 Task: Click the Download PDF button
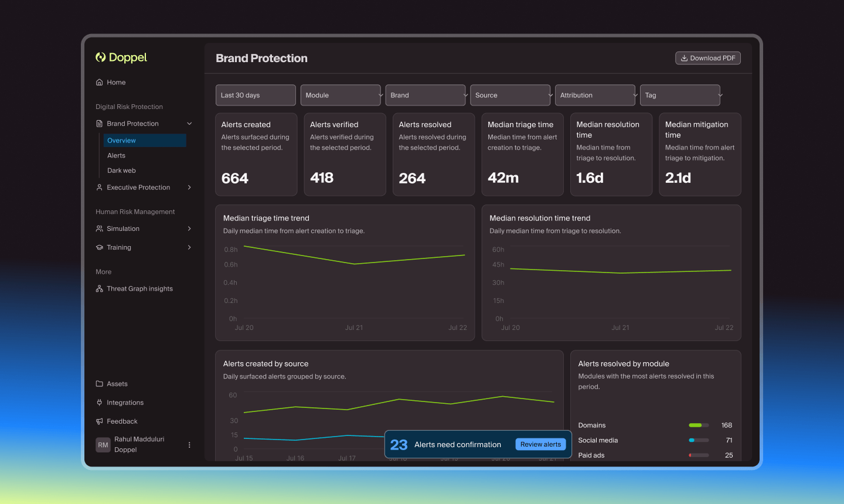(x=708, y=58)
